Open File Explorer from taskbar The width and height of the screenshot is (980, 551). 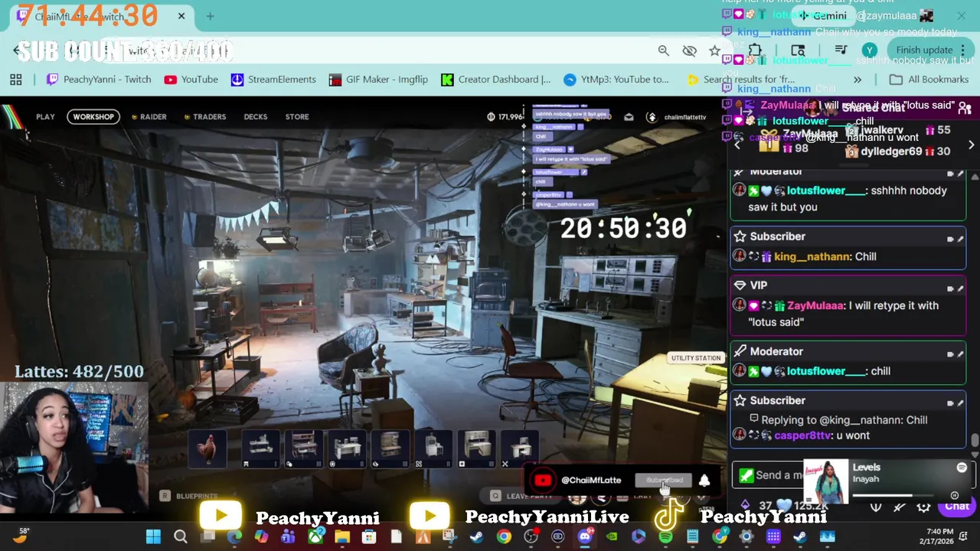click(x=341, y=536)
